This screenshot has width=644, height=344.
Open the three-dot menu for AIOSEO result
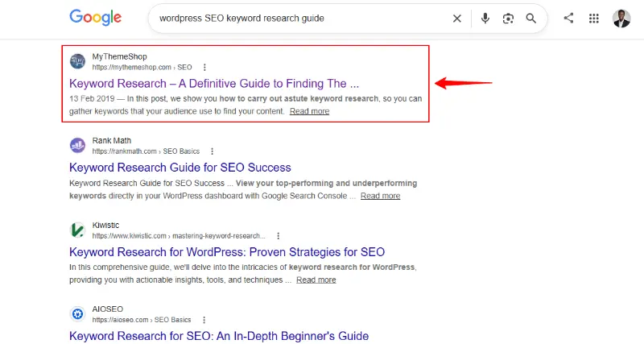click(x=204, y=320)
